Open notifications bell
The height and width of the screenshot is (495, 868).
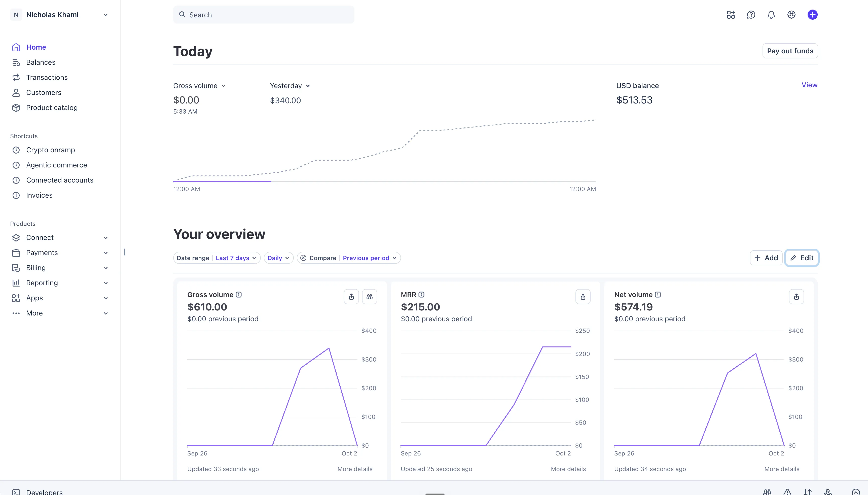(771, 15)
